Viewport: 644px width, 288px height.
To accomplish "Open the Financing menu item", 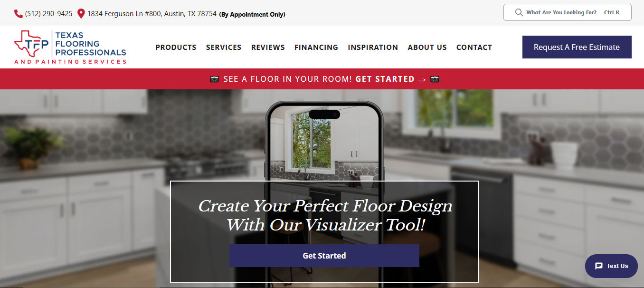I will coord(316,47).
